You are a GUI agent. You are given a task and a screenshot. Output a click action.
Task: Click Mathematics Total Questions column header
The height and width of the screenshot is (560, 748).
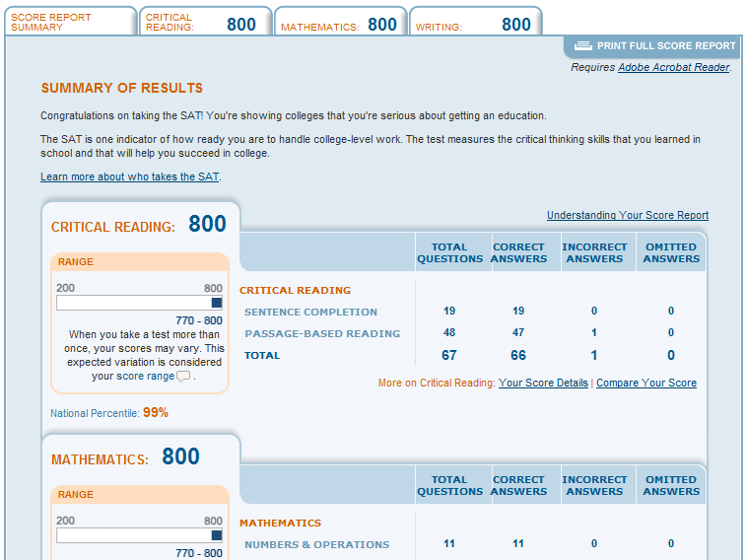pyautogui.click(x=449, y=485)
